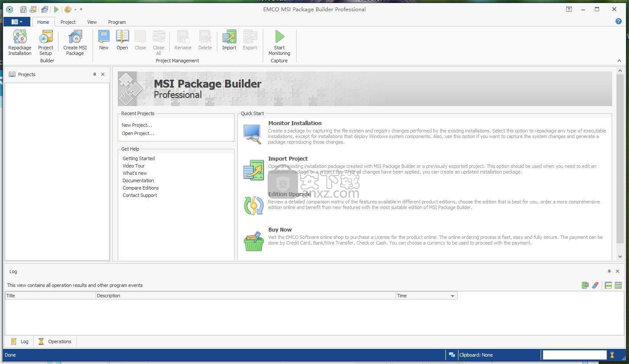Open the blue application menu dropdown
This screenshot has height=364, width=629.
(17, 22)
